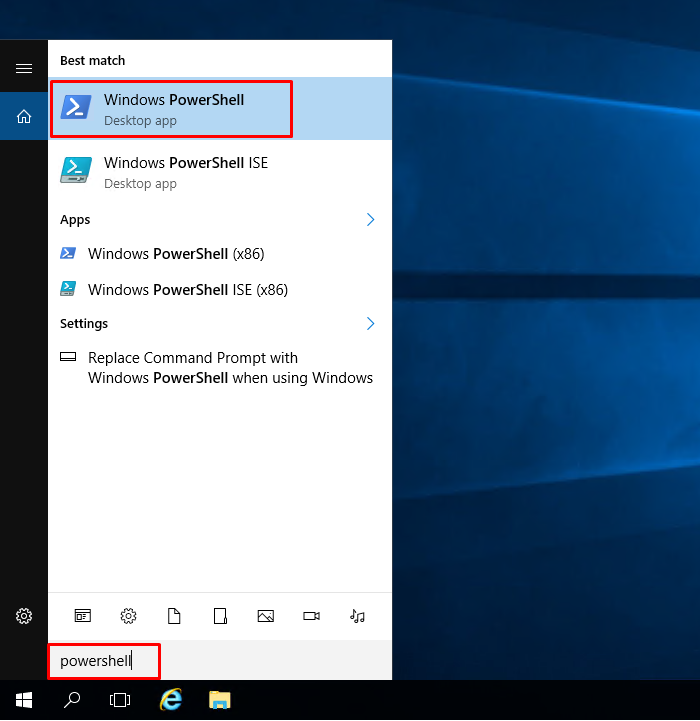Filter search results by documents
The image size is (700, 721).
click(174, 616)
